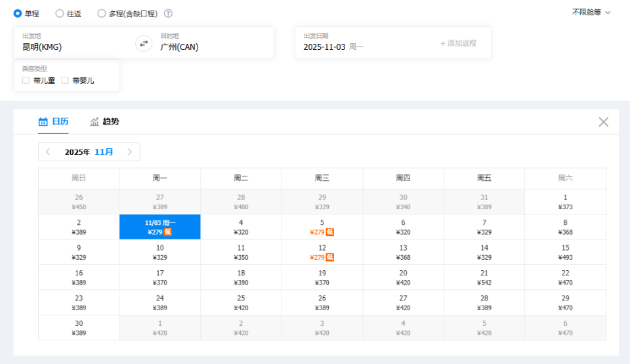This screenshot has height=364, width=630.
Task: Choose November 30 priced ¥389
Action: coord(79,328)
